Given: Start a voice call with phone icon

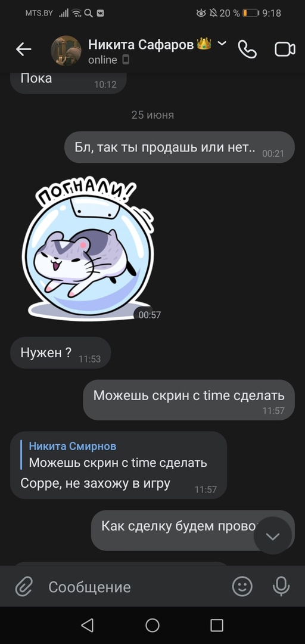Looking at the screenshot, I should click(x=248, y=49).
